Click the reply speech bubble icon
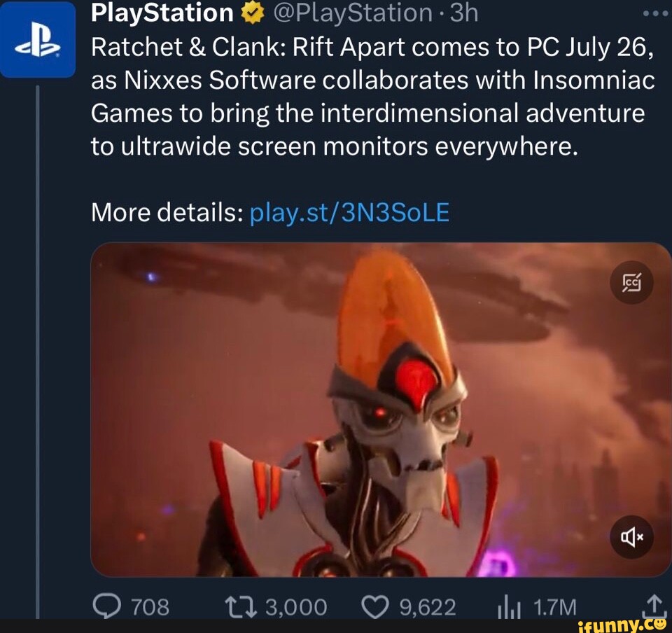This screenshot has height=633, width=672. click(106, 607)
